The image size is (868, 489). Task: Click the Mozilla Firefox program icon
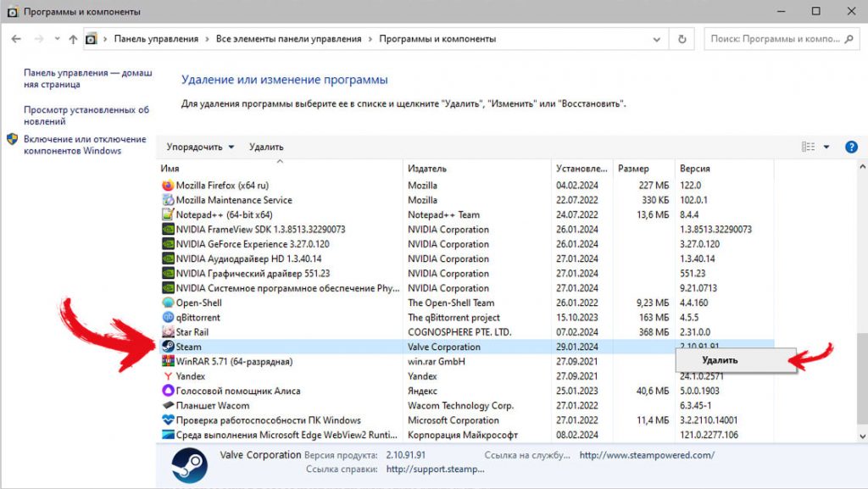(x=168, y=186)
